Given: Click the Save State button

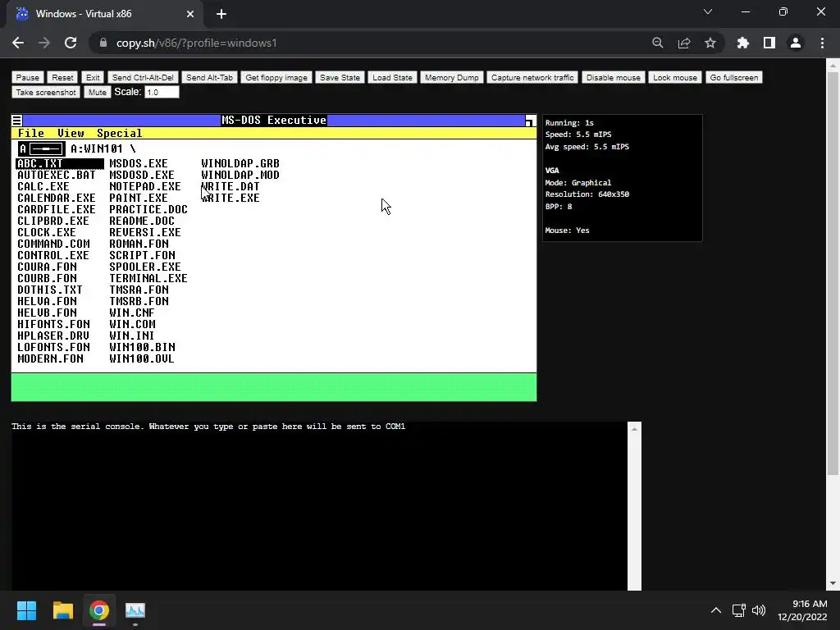Looking at the screenshot, I should coord(340,78).
